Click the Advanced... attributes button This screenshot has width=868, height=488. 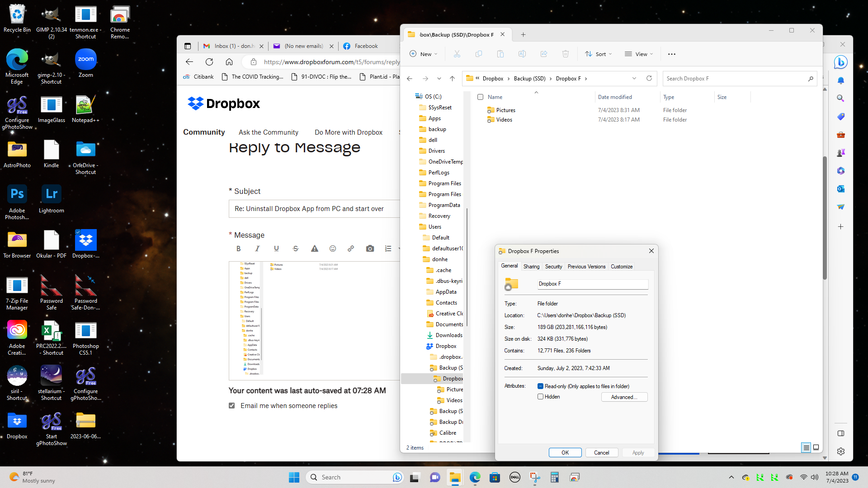pyautogui.click(x=624, y=397)
